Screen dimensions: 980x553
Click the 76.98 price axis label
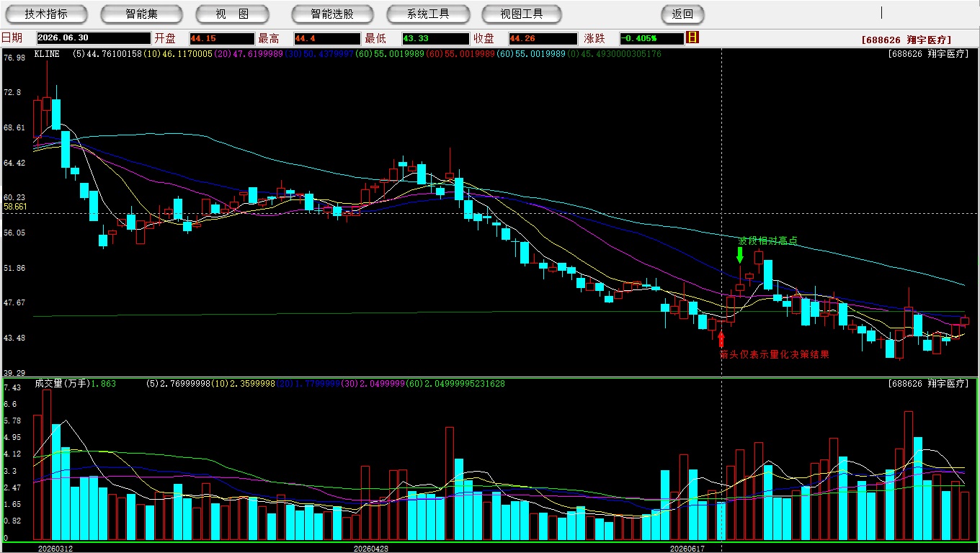pyautogui.click(x=14, y=58)
